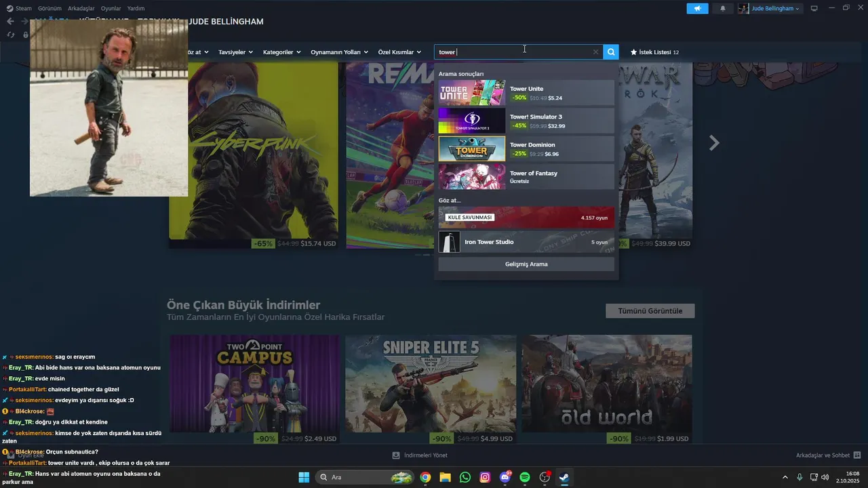Select the Tower of Fantasy search result
This screenshot has width=868, height=488.
point(526,177)
